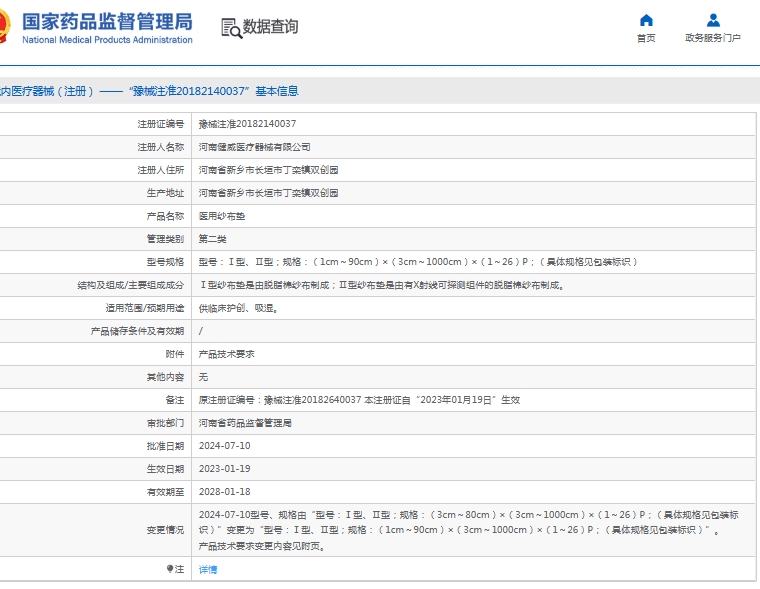Click the 注册人名称 label
Screen dimensions: 760x589
pos(160,147)
